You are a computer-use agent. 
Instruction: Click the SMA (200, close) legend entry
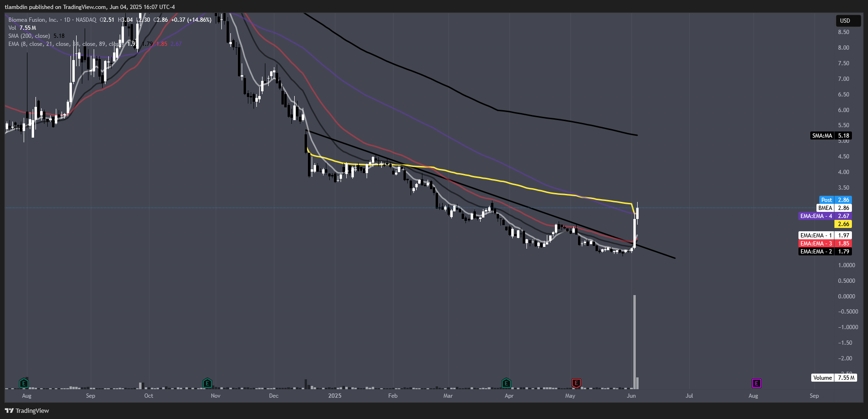coord(36,36)
